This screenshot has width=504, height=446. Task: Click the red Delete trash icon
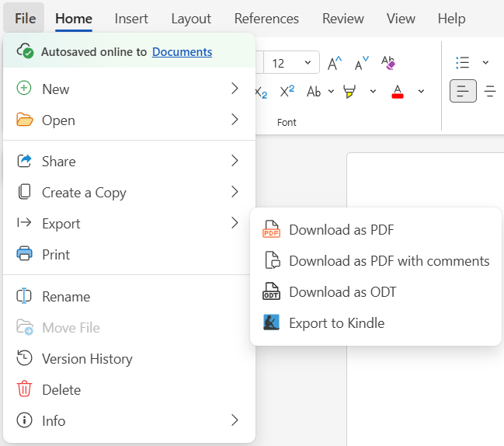tap(24, 389)
